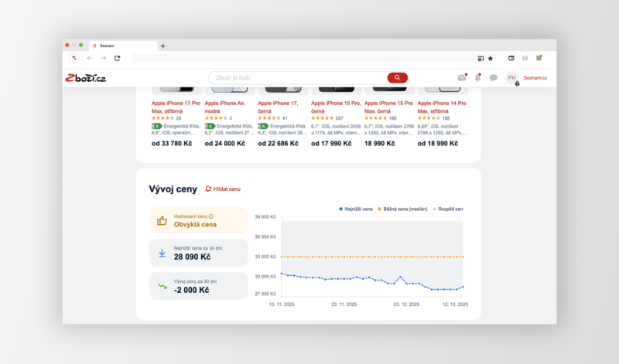Click into the Zboží je boží search field
This screenshot has width=619, height=364.
click(x=294, y=78)
